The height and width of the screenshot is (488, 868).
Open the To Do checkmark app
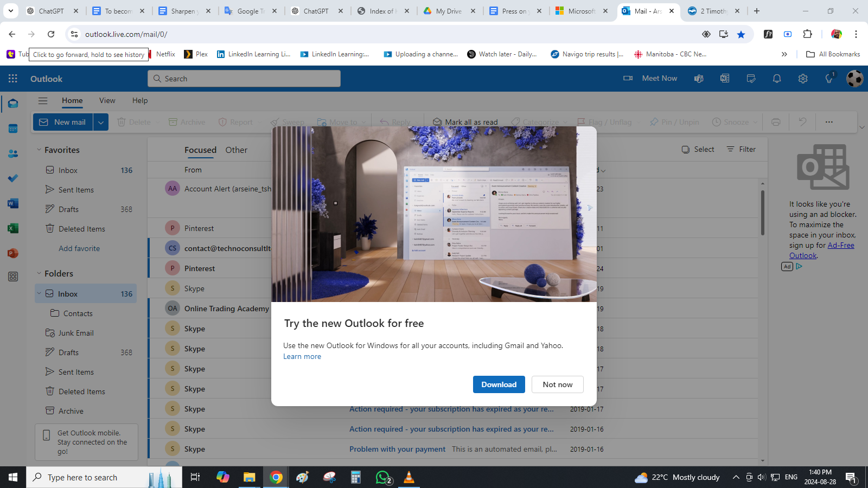point(13,178)
